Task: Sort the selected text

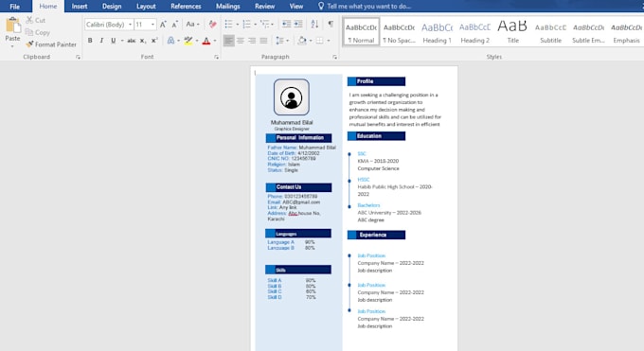Action: click(x=314, y=25)
